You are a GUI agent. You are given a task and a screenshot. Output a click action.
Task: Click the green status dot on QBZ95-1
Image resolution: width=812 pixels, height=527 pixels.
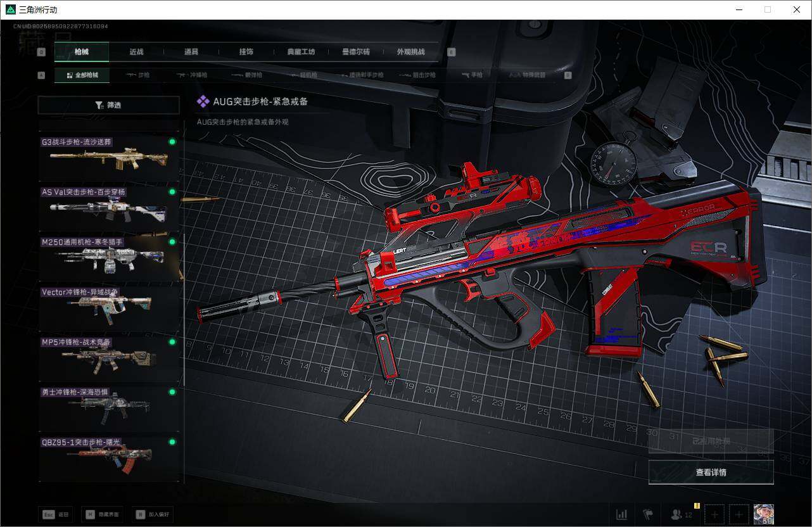point(172,442)
